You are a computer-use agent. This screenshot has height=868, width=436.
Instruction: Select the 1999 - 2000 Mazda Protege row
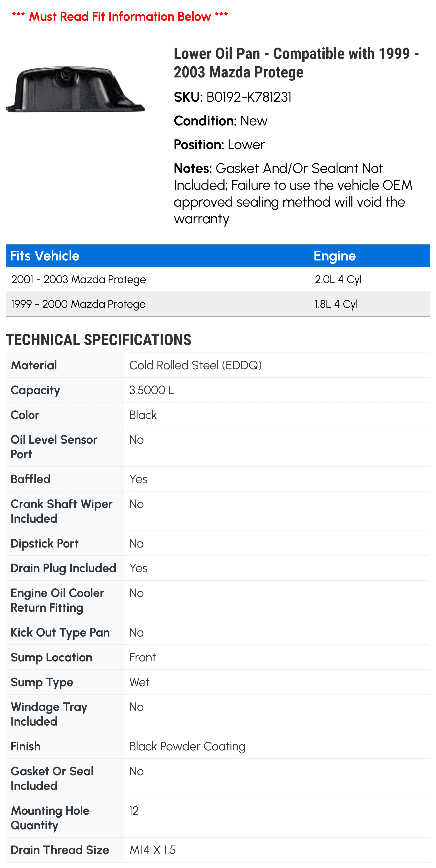tap(218, 304)
